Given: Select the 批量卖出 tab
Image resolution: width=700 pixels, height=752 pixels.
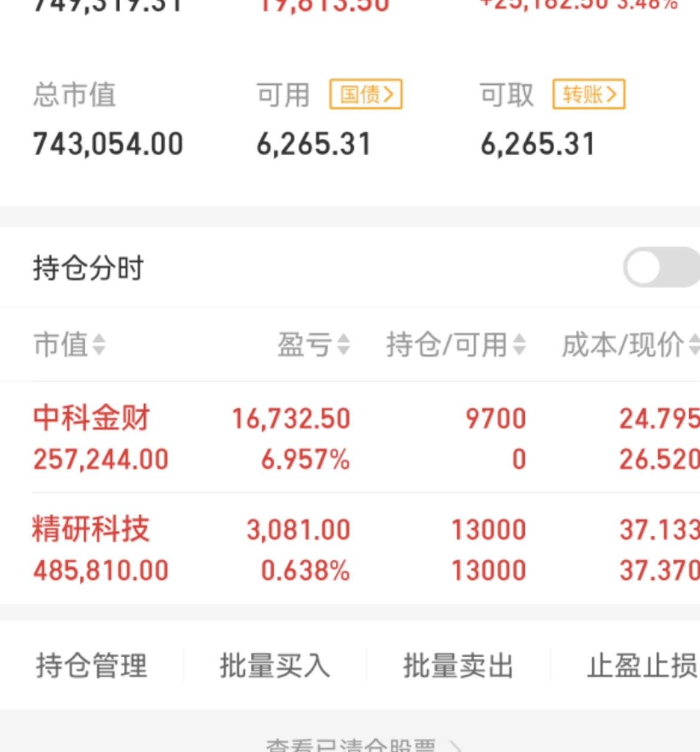Looking at the screenshot, I should (x=458, y=665).
